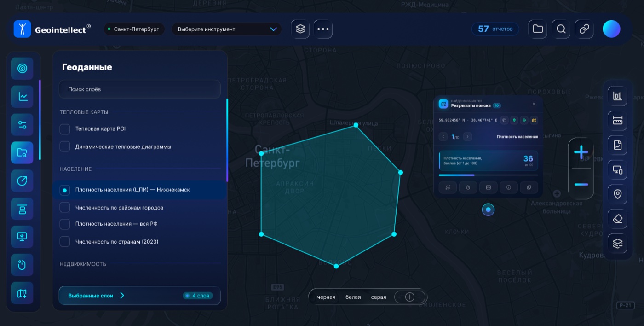The height and width of the screenshot is (326, 644).
Task: Enable Тепловая карта POI checkbox
Action: (x=65, y=129)
